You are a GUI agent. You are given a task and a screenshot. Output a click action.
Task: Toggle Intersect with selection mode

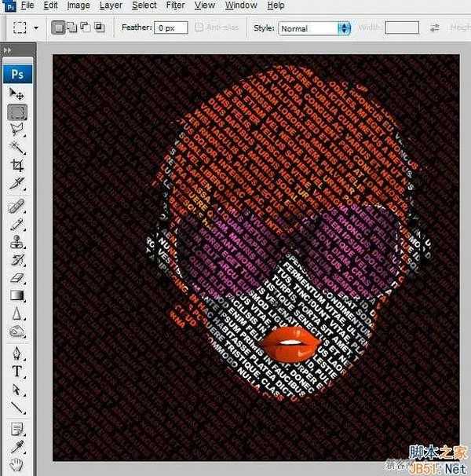coord(100,27)
